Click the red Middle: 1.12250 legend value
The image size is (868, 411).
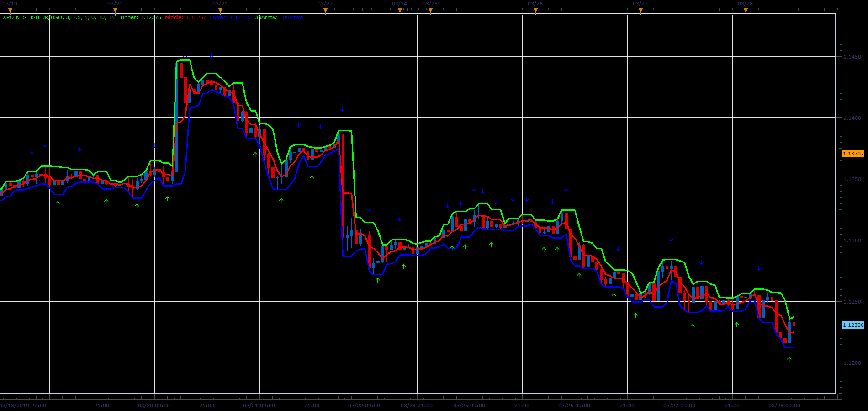coord(185,17)
